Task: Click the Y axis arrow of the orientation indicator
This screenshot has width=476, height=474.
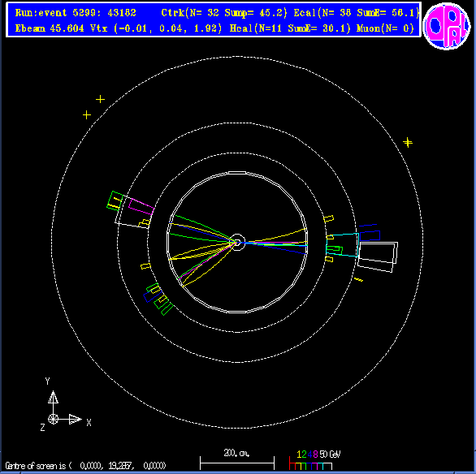Action: (53, 397)
